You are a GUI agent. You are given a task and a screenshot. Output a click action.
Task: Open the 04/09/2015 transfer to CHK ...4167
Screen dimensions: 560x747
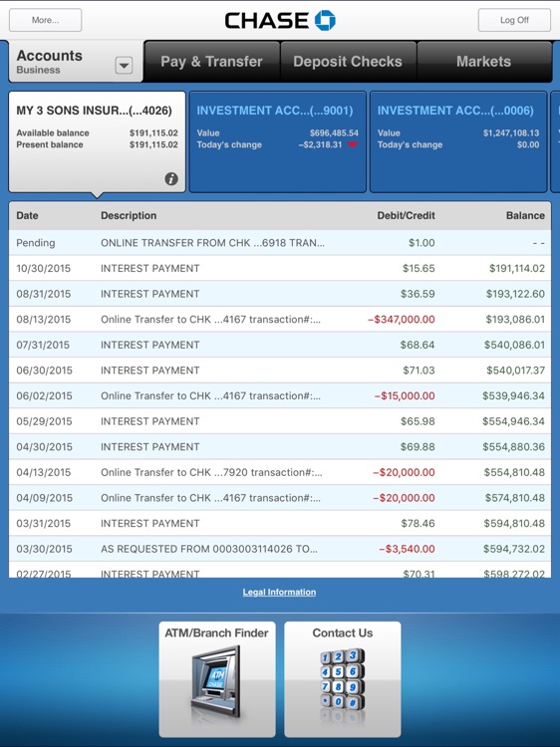280,498
